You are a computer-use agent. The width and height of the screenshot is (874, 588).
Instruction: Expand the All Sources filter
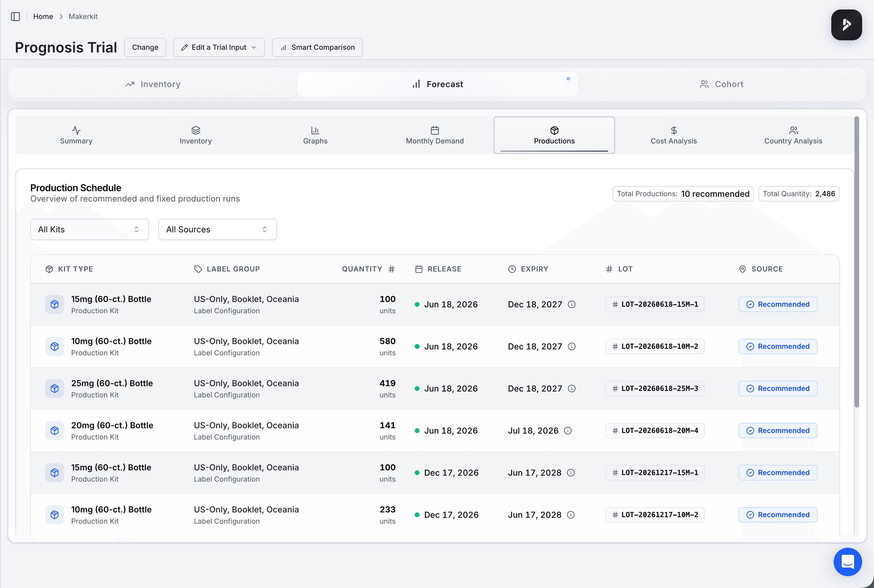click(217, 229)
